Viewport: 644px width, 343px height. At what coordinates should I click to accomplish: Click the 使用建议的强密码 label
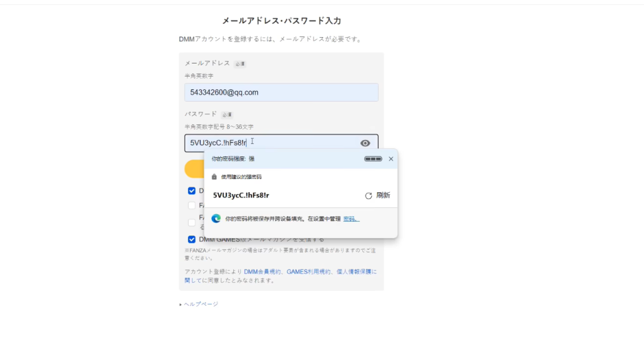click(x=241, y=177)
